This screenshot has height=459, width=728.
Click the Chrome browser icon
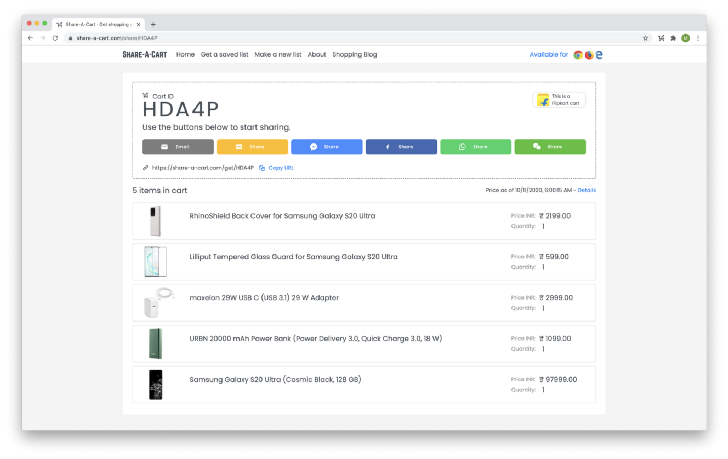[x=578, y=55]
